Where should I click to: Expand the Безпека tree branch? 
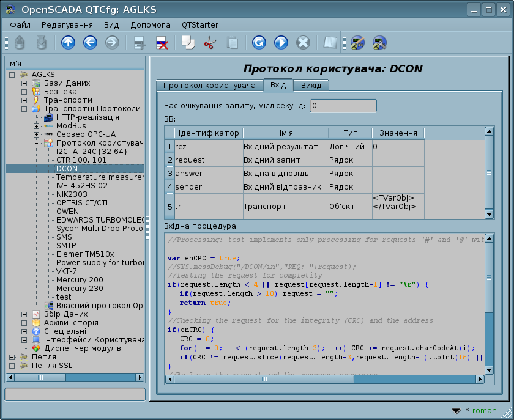pyautogui.click(x=24, y=92)
